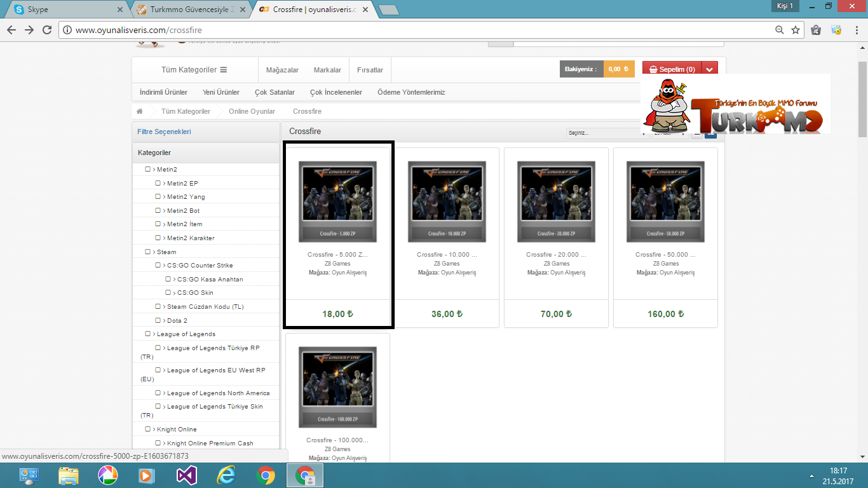Viewport: 868px width, 488px height.
Task: Reload the oyunalisveris page
Action: point(47,30)
